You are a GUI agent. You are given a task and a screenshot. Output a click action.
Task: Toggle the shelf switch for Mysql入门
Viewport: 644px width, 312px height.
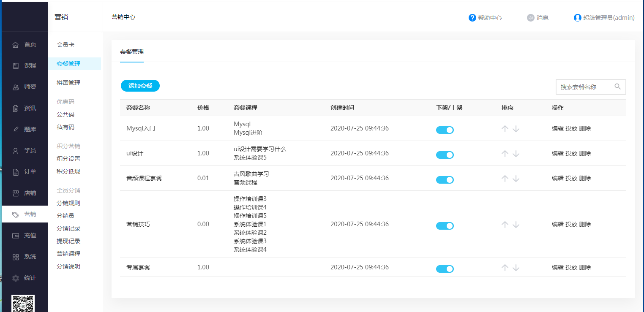[x=445, y=130]
